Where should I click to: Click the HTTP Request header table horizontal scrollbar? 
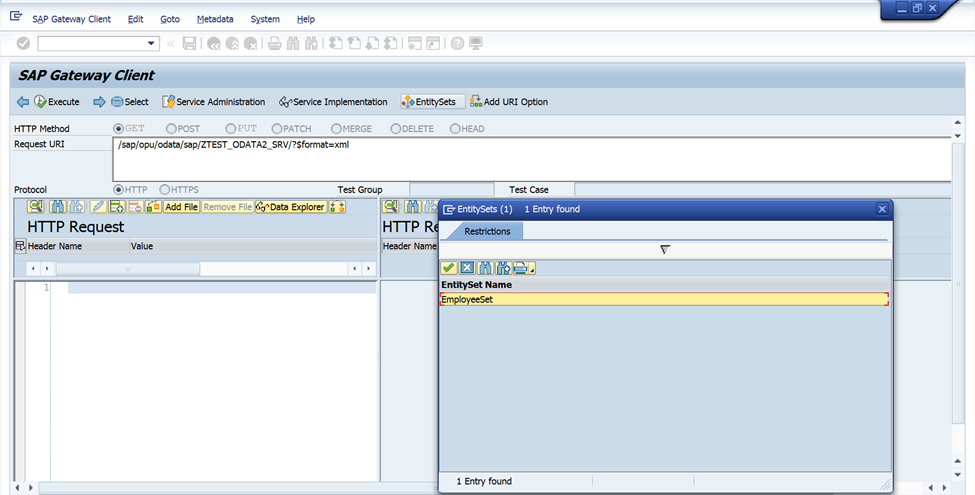click(x=128, y=269)
